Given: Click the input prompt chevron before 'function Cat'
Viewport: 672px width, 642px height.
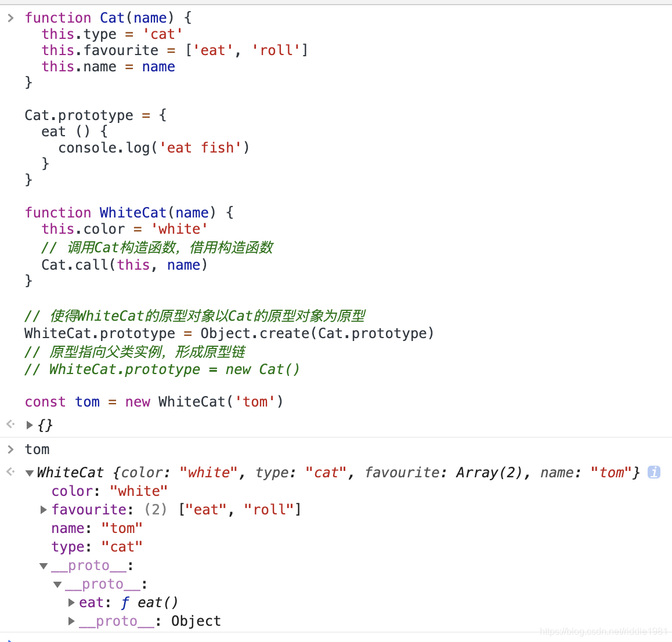Looking at the screenshot, I should pyautogui.click(x=10, y=17).
